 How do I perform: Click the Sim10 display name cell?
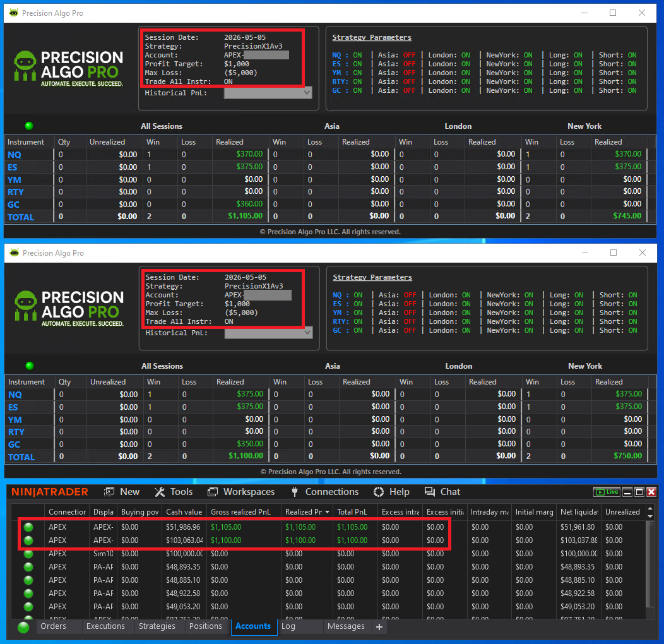(104, 553)
